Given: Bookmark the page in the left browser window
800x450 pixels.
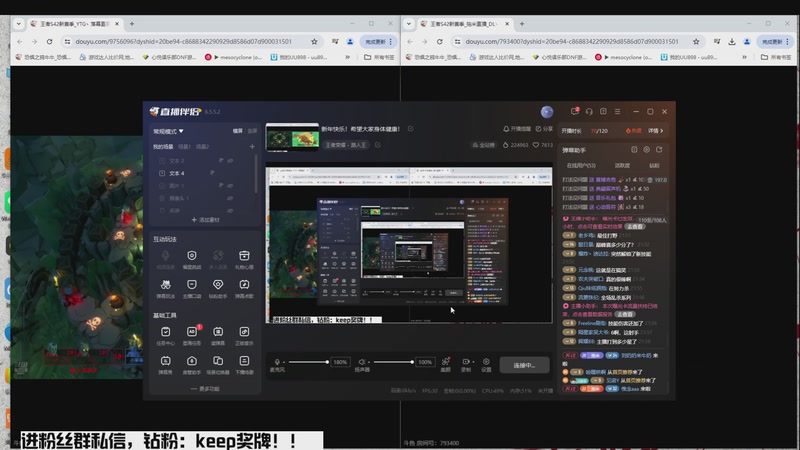Looking at the screenshot, I should tap(314, 41).
